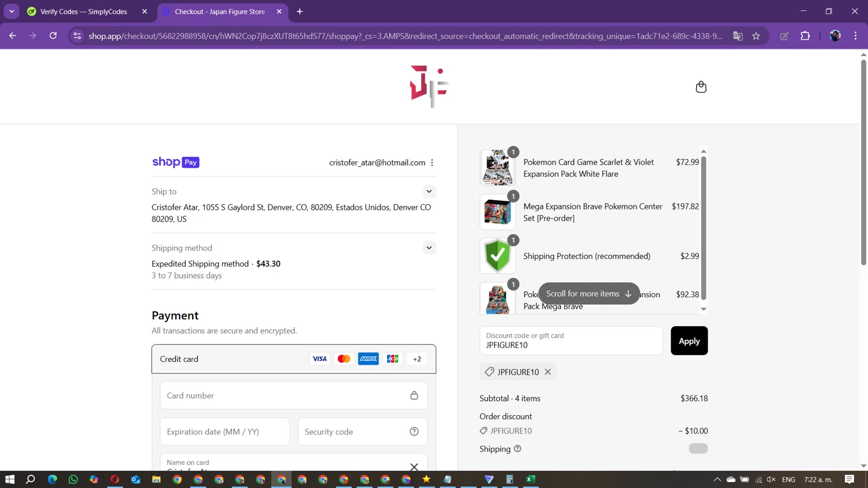Open Windows taskbar search

[x=31, y=479]
